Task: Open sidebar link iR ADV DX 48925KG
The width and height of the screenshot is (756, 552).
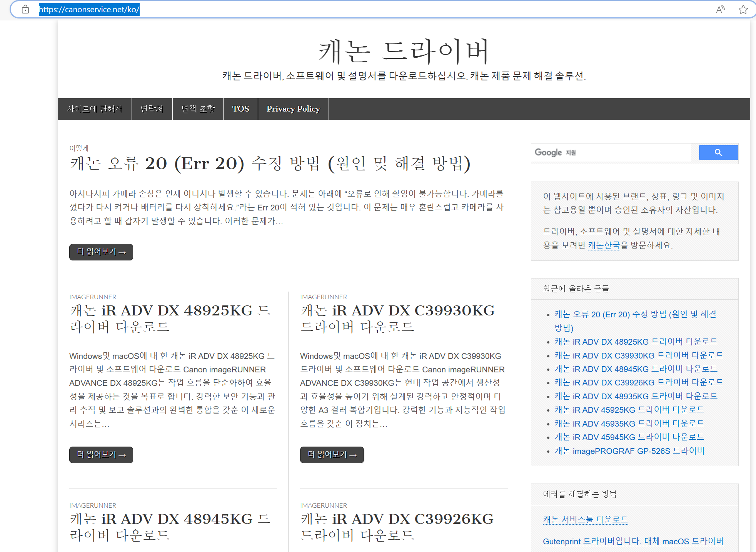Action: pos(636,342)
